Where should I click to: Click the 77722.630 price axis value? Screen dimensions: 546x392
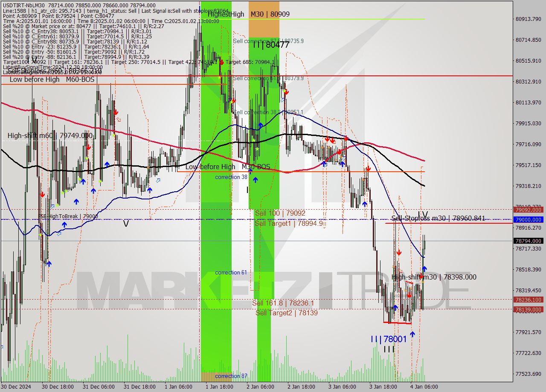528,353
